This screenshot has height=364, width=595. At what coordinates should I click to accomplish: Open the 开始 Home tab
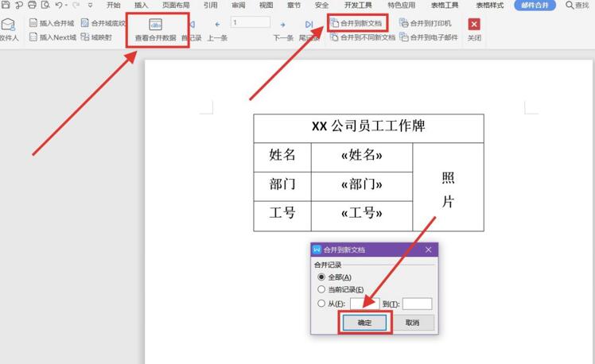point(113,6)
